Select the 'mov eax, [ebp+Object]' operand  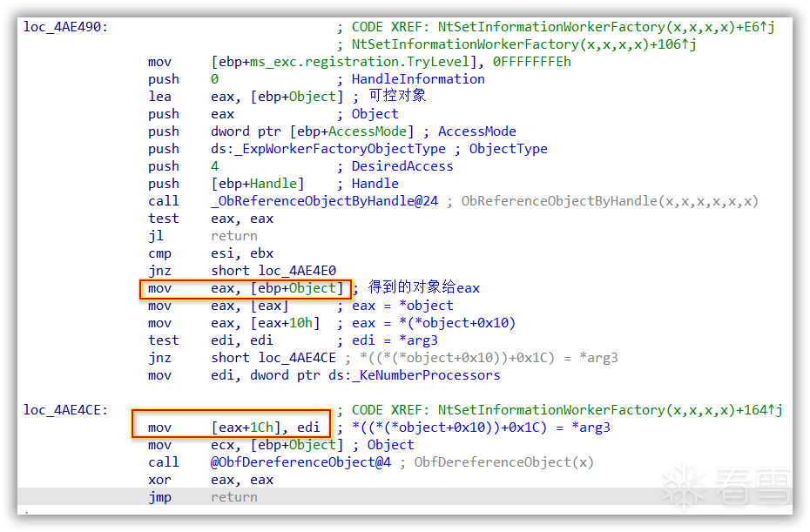[277, 288]
